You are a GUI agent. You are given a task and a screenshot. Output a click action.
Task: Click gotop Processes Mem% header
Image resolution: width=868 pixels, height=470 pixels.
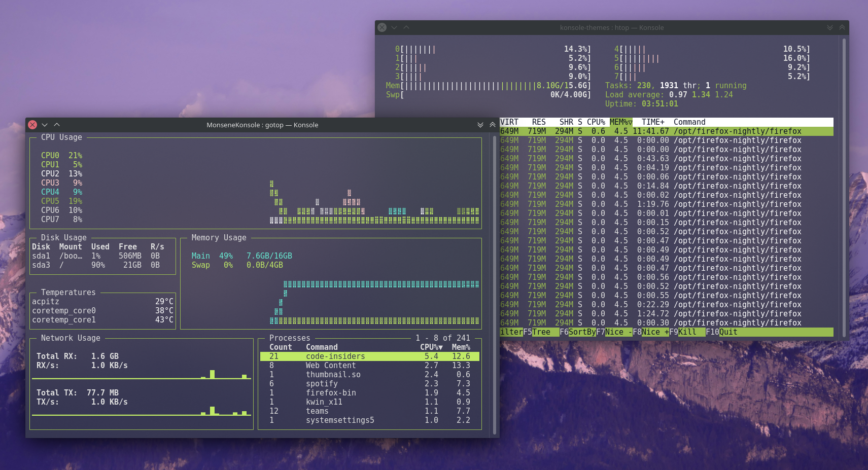[461, 347]
